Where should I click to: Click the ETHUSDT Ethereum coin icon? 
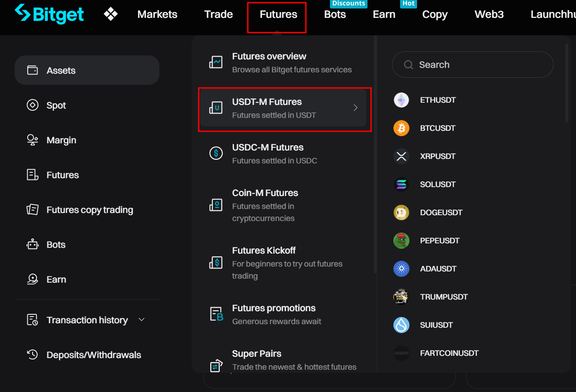[x=401, y=100]
